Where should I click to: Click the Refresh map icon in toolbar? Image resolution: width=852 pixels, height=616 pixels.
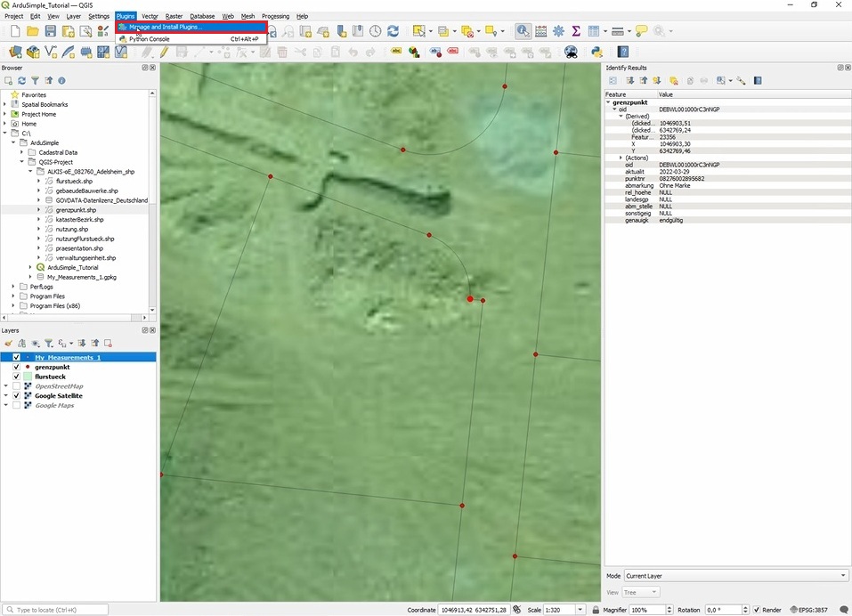(x=393, y=31)
